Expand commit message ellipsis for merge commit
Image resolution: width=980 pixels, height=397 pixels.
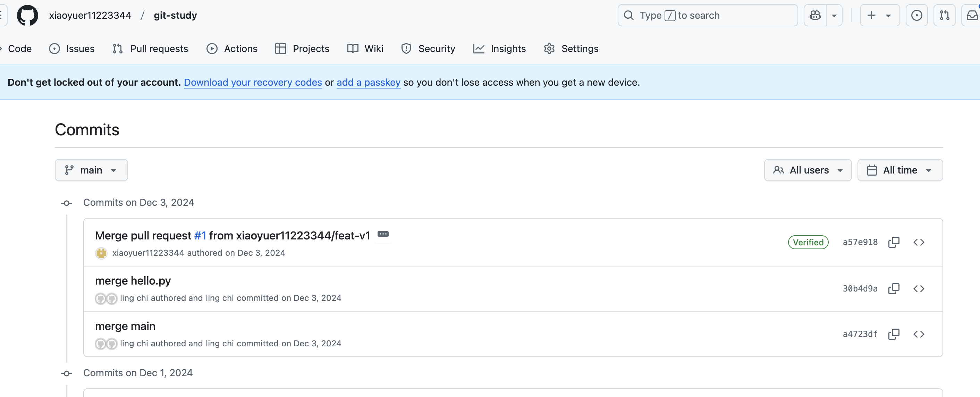point(383,234)
